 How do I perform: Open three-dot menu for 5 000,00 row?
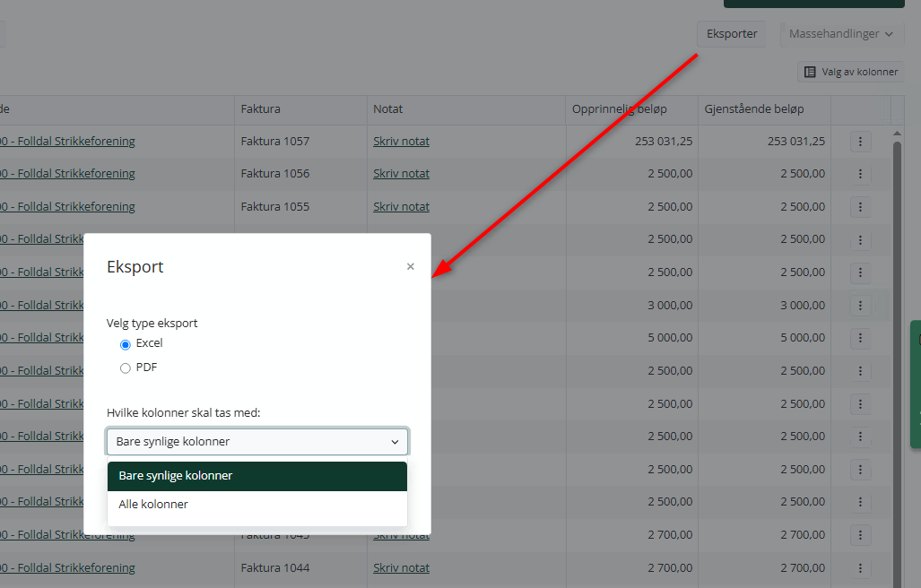861,338
